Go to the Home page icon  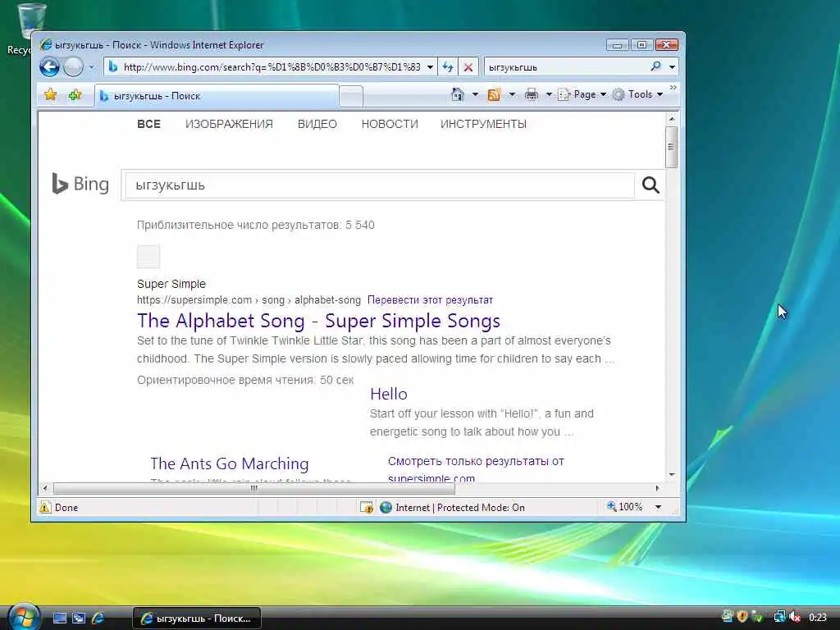pyautogui.click(x=458, y=94)
